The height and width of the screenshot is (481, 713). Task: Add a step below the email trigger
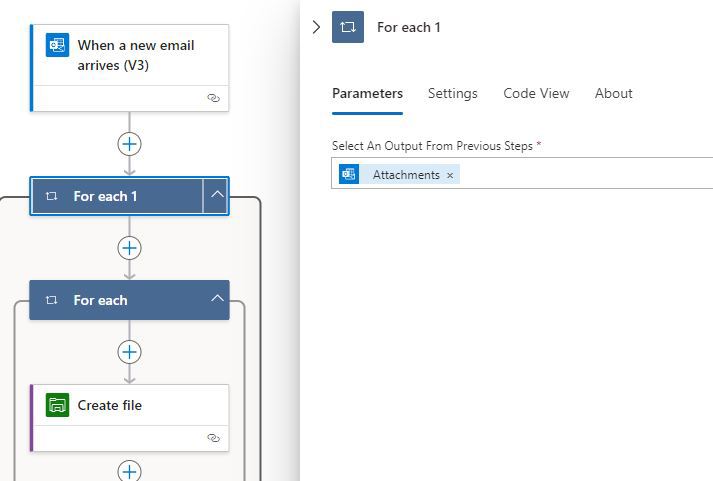point(130,144)
